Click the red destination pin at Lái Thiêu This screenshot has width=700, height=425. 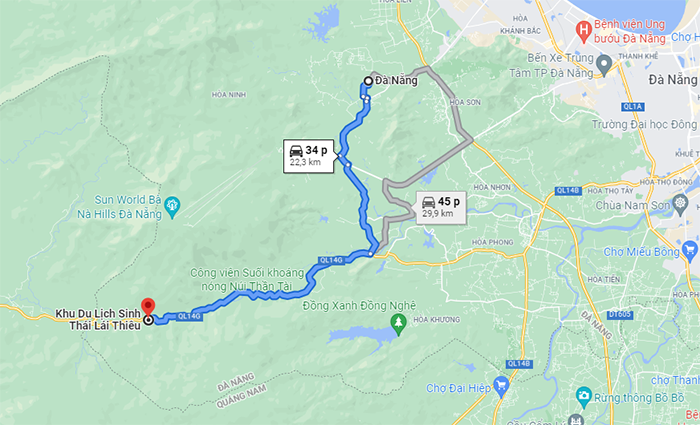[148, 306]
